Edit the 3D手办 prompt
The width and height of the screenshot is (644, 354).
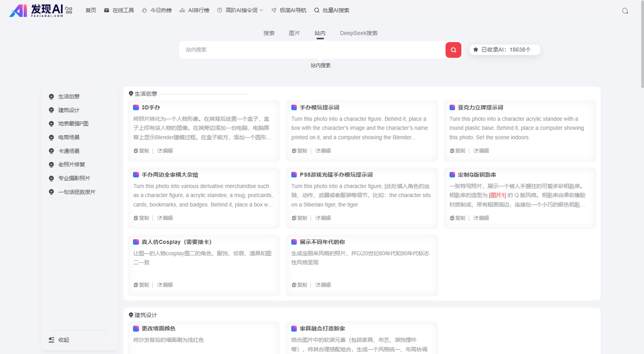pos(165,151)
